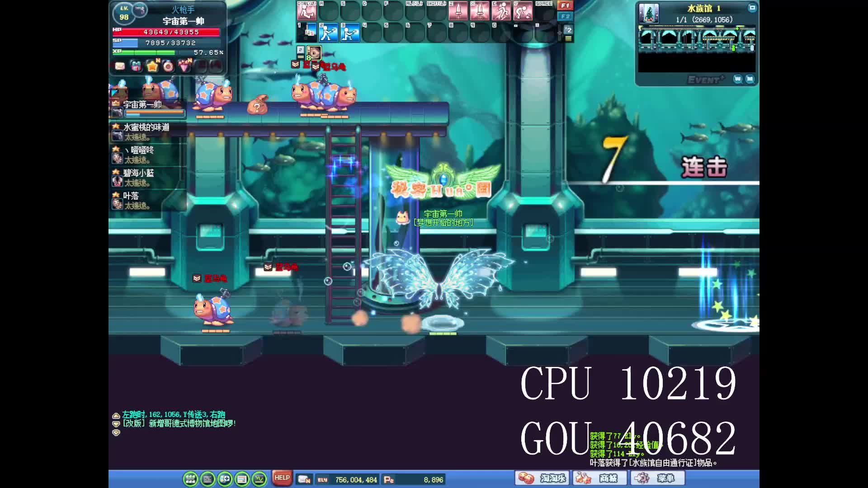868x488 pixels.
Task: Click the gift box icon
Action: click(x=136, y=66)
